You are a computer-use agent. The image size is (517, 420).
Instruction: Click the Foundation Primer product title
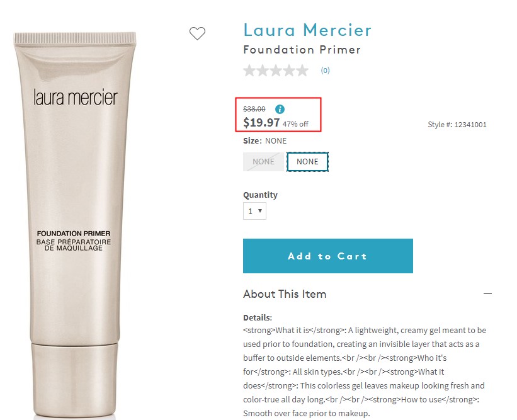302,50
